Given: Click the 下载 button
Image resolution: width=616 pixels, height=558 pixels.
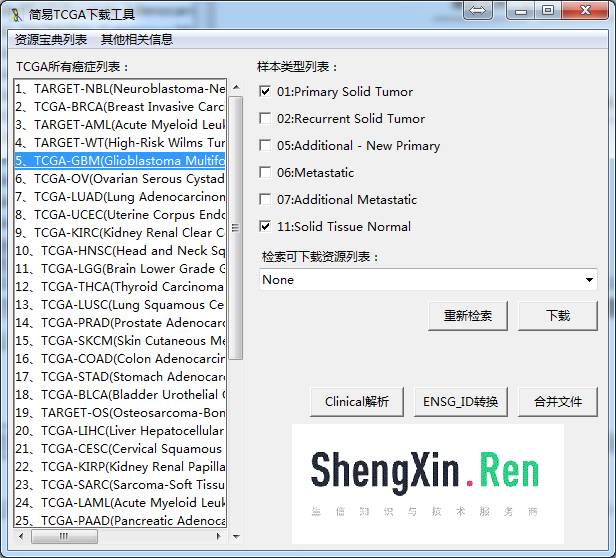Looking at the screenshot, I should tap(558, 316).
